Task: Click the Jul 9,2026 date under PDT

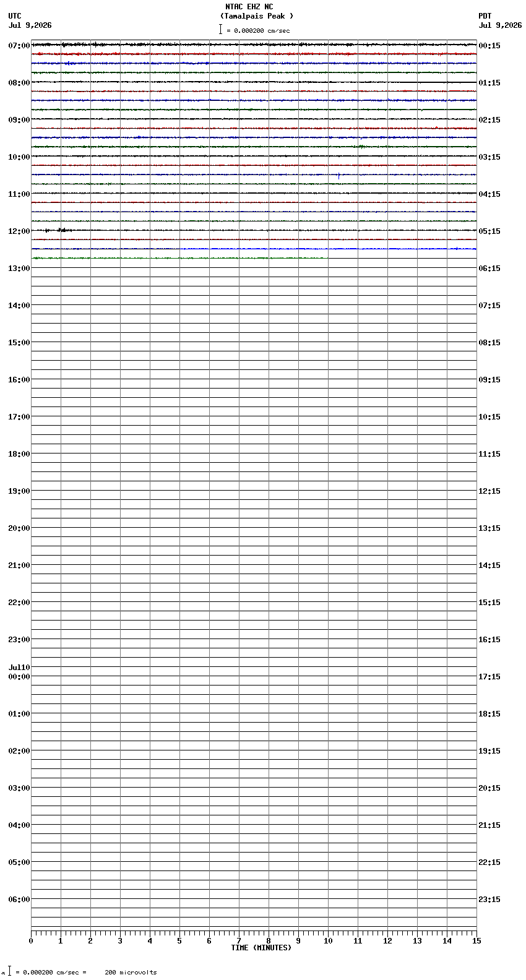Action: point(500,25)
